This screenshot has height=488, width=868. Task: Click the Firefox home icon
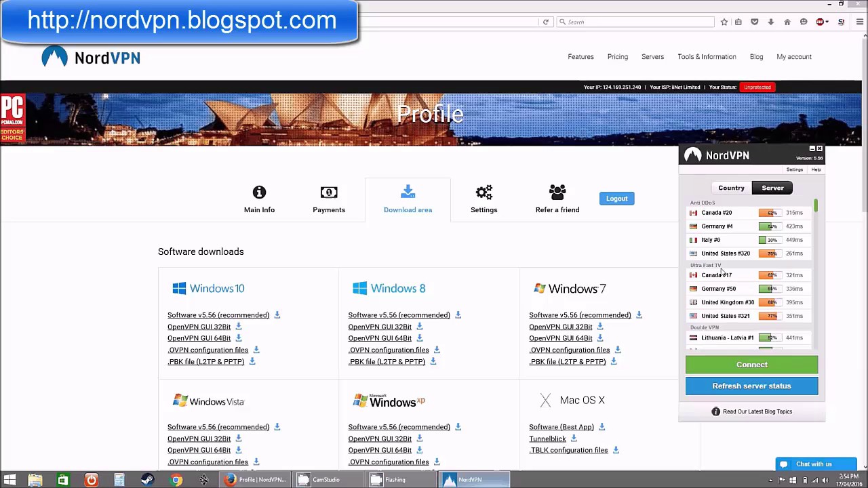[787, 22]
